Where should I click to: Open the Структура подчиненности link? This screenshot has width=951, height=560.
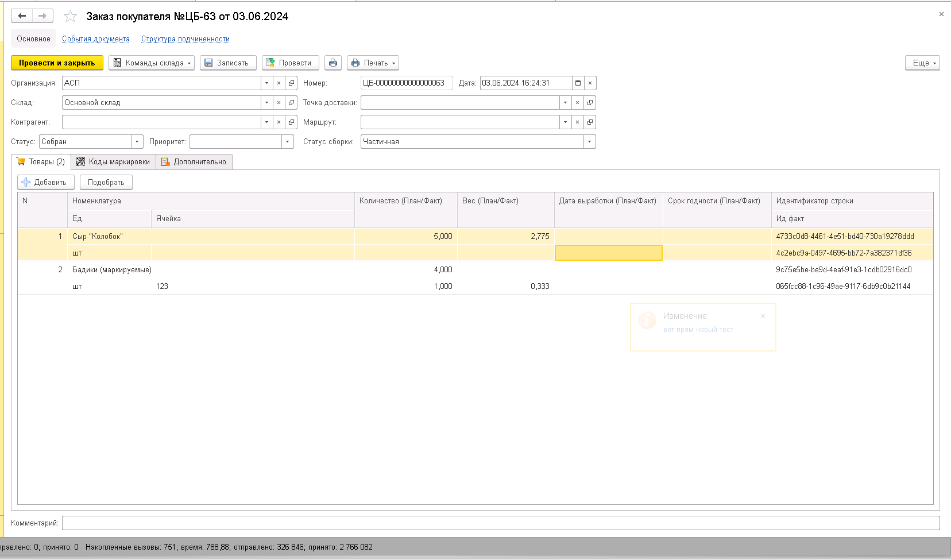pos(185,38)
